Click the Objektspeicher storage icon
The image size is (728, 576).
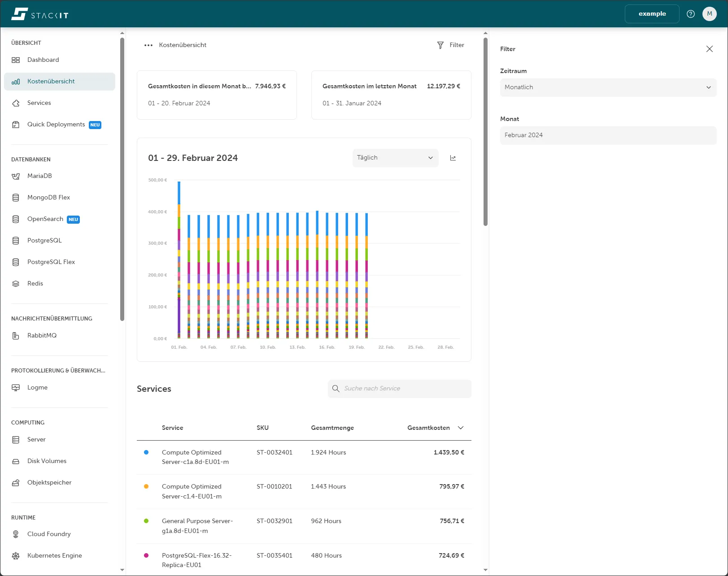tap(16, 482)
